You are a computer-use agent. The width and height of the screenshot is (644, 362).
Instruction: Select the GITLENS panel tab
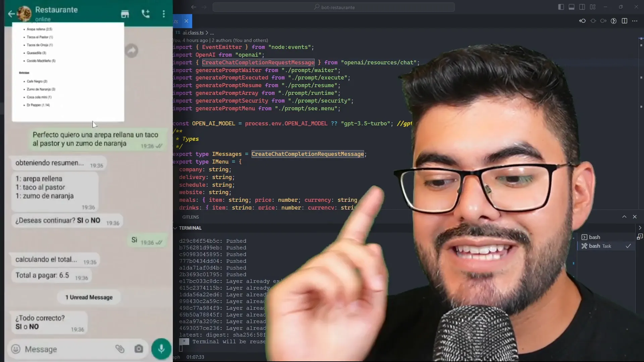tap(191, 217)
